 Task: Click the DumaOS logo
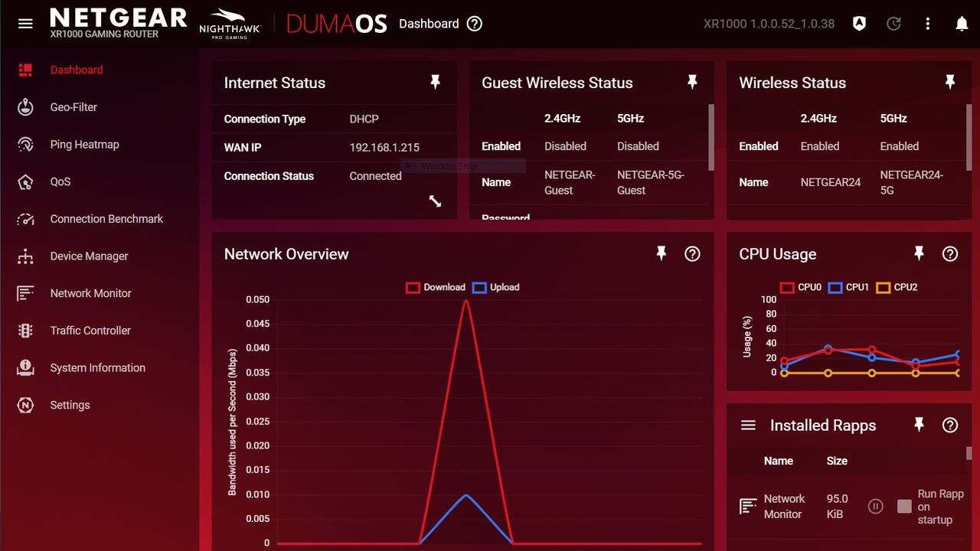(337, 24)
